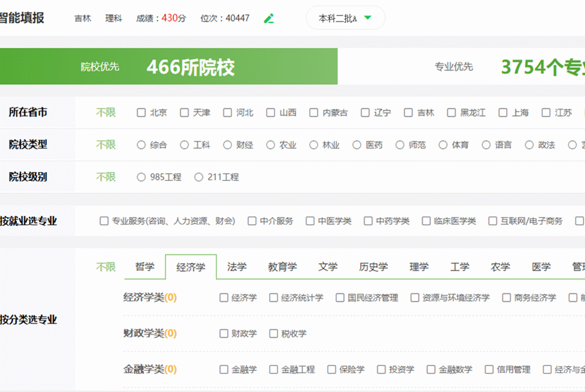Check 经济学 major under 经济学类
The image size is (585, 392).
(224, 298)
